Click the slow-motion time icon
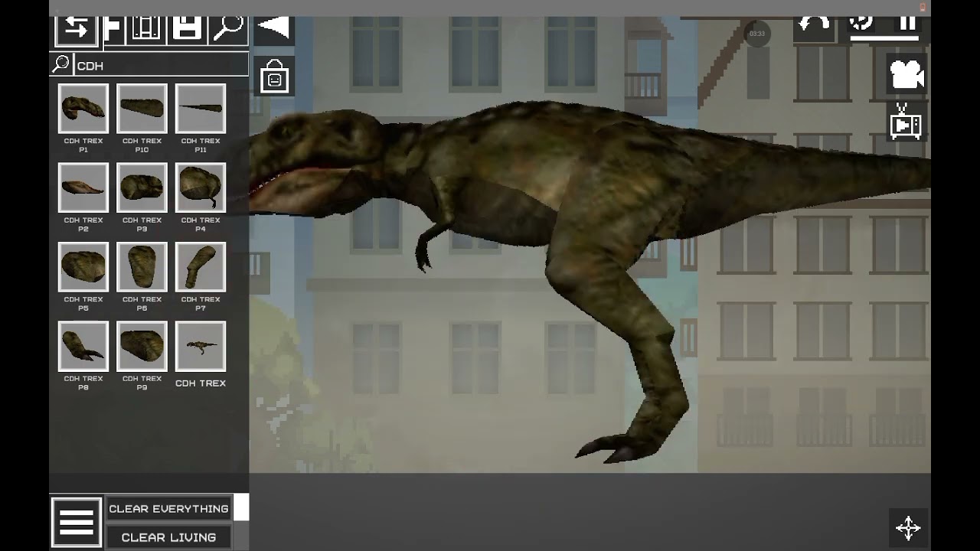 click(862, 23)
